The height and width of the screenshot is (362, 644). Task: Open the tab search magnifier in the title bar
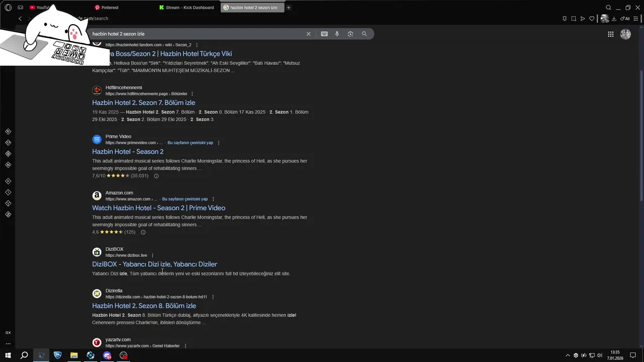[x=608, y=8]
